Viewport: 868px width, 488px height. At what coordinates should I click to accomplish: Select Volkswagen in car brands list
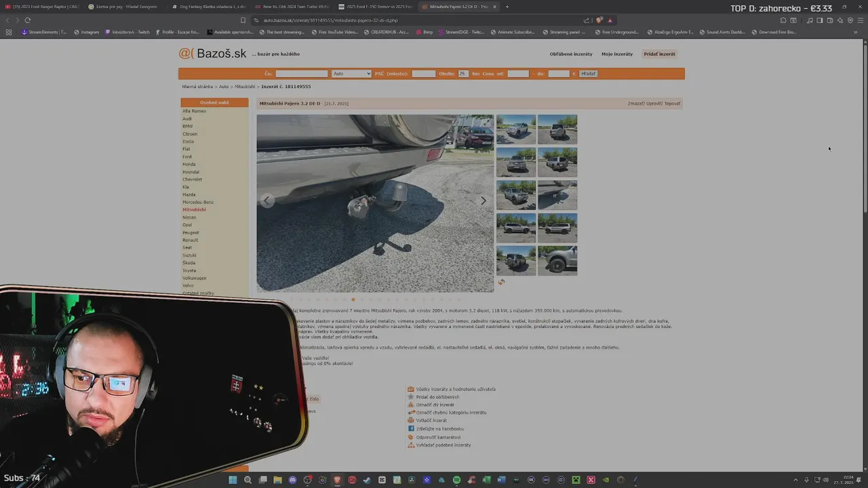[195, 278]
